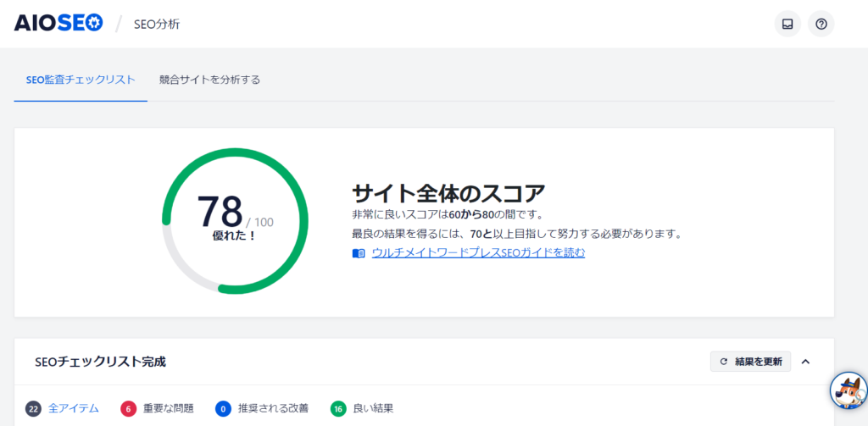Click the サイト全体のスコア heading
Viewport: 868px width, 426px height.
(x=448, y=192)
